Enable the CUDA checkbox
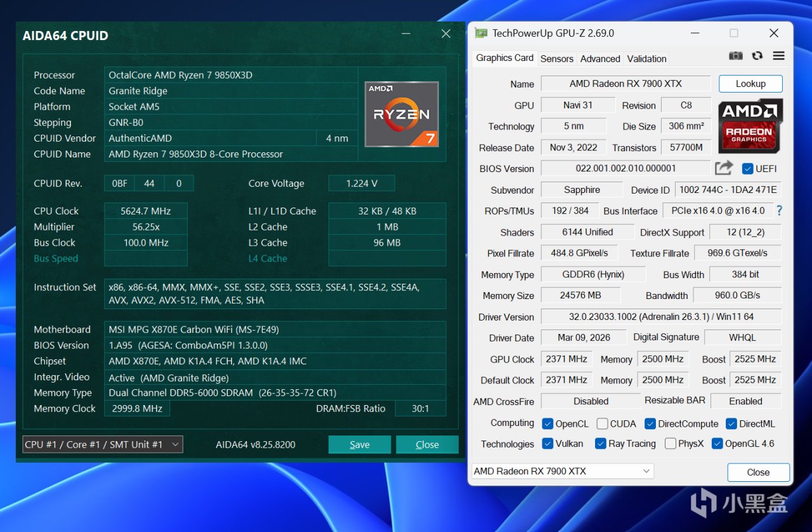Image resolution: width=812 pixels, height=532 pixels. point(602,423)
